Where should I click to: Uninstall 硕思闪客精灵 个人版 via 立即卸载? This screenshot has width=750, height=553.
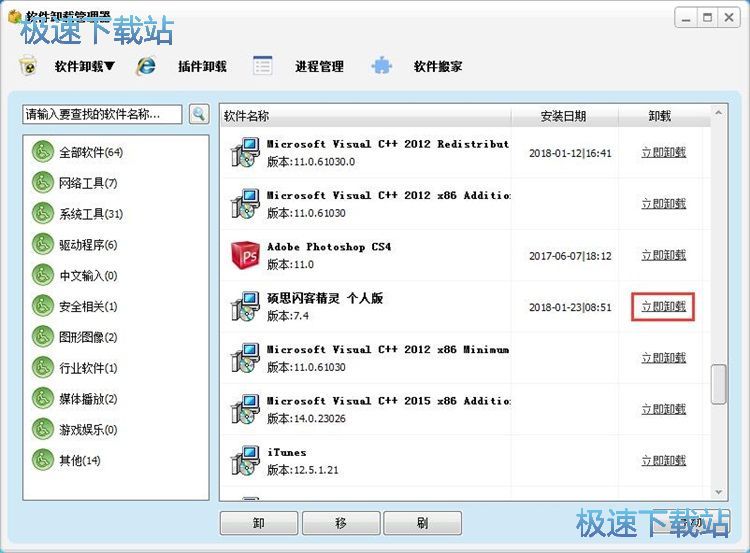click(663, 307)
